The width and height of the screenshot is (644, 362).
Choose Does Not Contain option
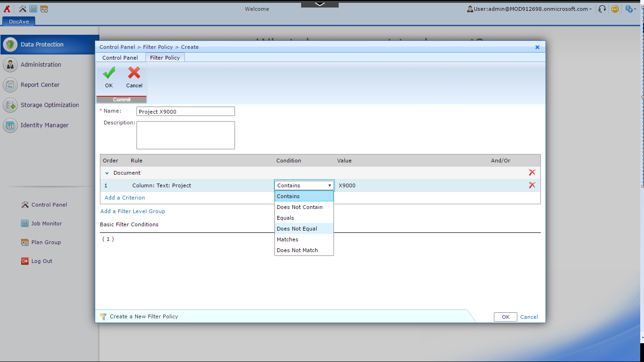304,207
